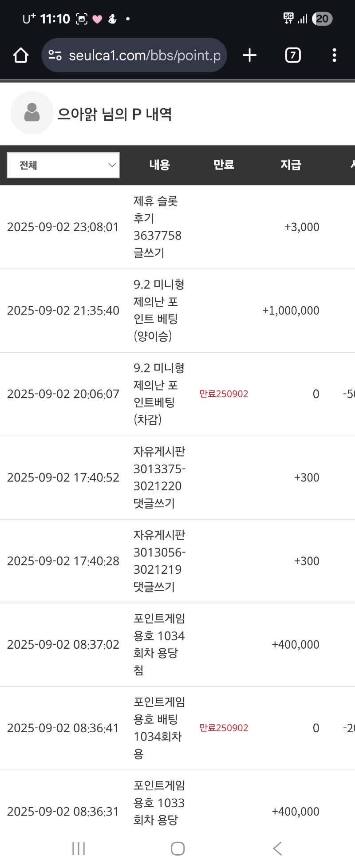The height and width of the screenshot is (868, 355).
Task: Open 9.2 미니형 제의난 포인트 베팅 (양이승) entry
Action: [159, 310]
